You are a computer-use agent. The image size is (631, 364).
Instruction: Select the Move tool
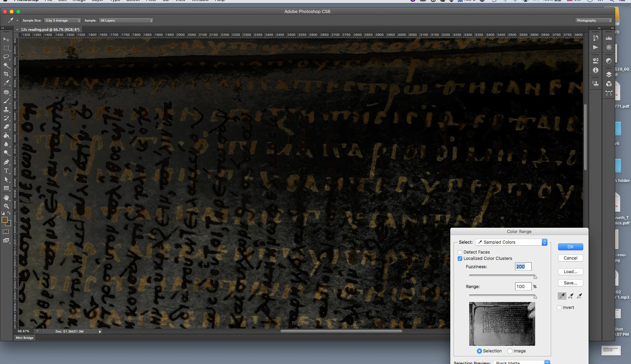coord(6,39)
